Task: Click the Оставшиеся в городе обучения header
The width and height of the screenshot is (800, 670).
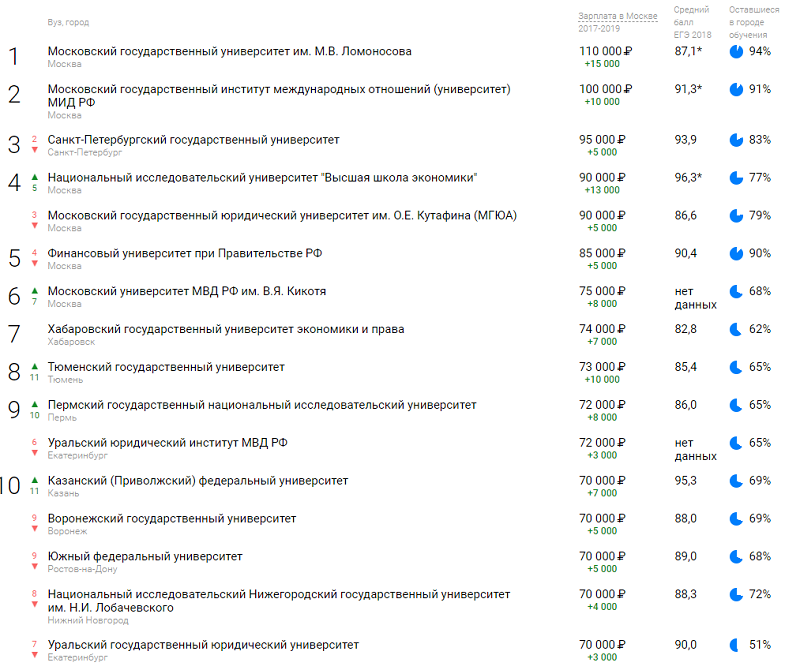Action: (748, 22)
